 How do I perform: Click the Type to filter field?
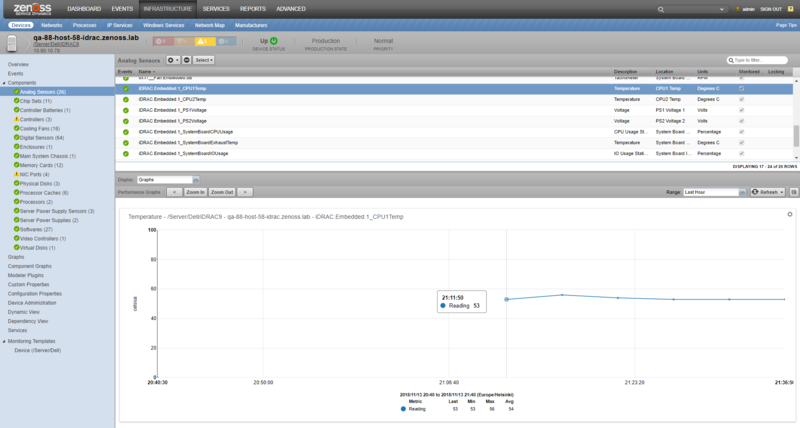click(757, 60)
